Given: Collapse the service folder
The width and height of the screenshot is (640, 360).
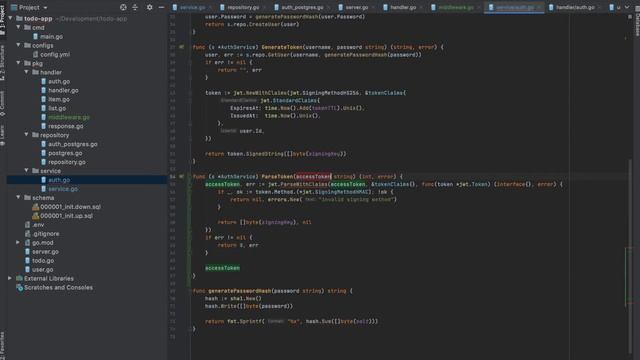Looking at the screenshot, I should [x=27, y=170].
